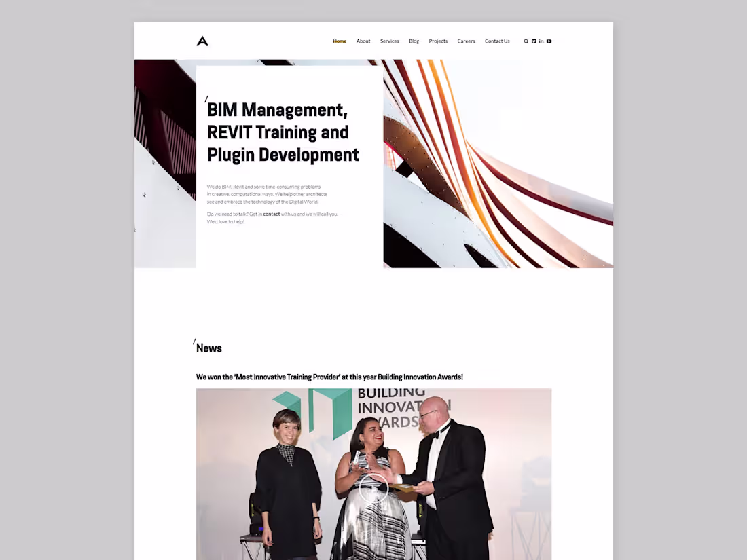The image size is (747, 560).
Task: Open the search magnifier icon
Action: [526, 41]
